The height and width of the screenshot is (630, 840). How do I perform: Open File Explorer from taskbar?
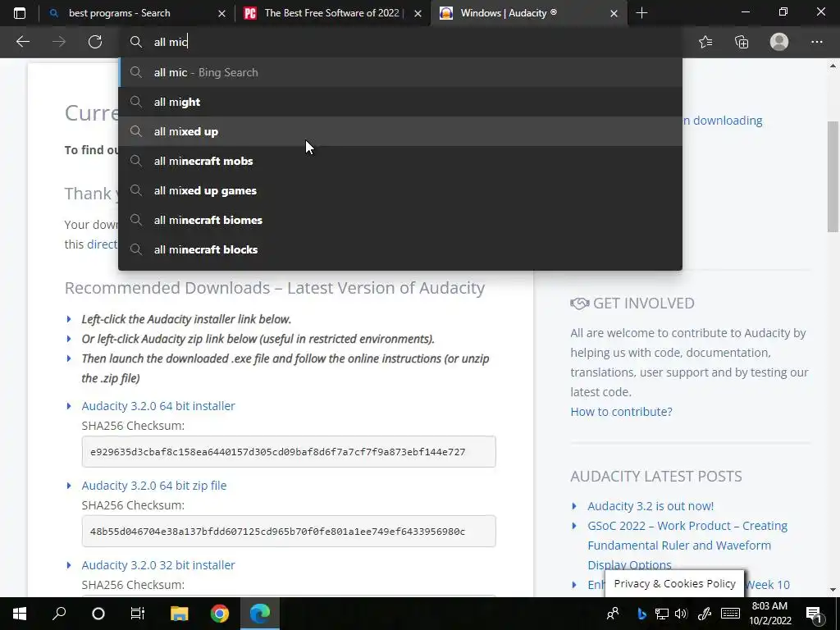coord(179,614)
